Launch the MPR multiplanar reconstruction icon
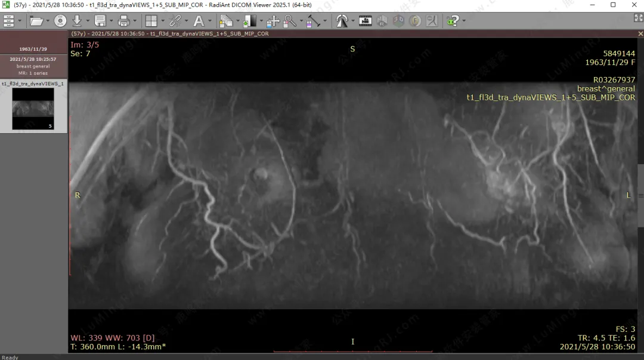Screen dimensions: 644x360 [382, 21]
